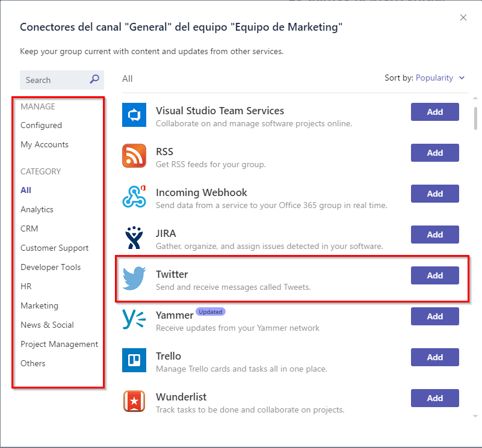482x448 pixels.
Task: Click the scrollbar down arrow
Action: tap(475, 416)
